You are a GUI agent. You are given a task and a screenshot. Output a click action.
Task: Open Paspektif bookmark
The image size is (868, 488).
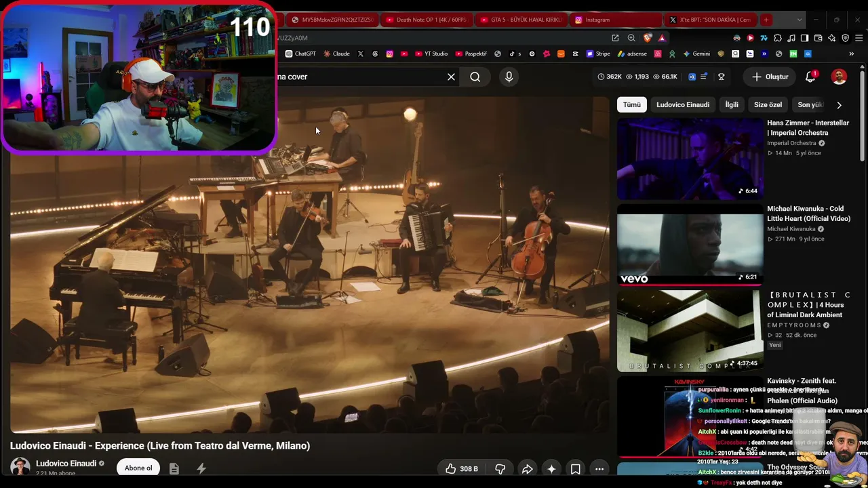click(x=471, y=54)
